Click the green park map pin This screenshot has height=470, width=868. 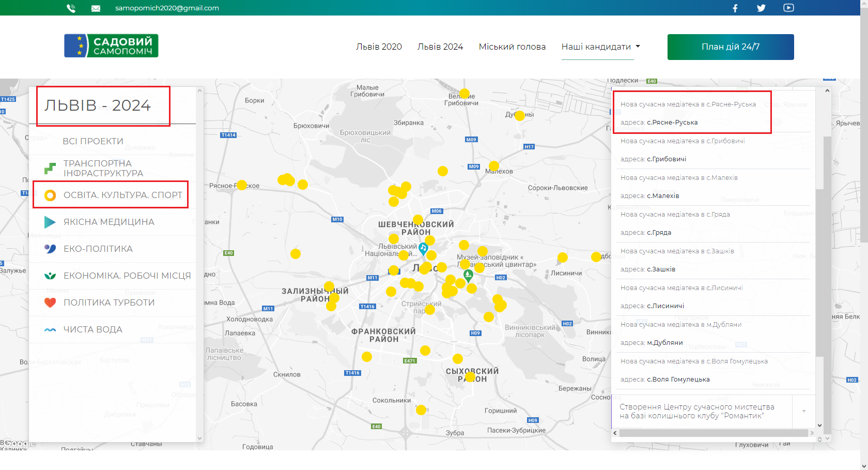pyautogui.click(x=468, y=275)
